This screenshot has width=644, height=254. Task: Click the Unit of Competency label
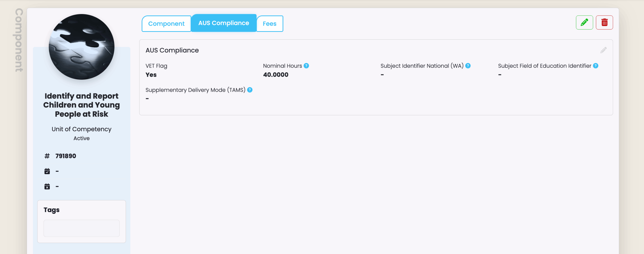click(82, 129)
